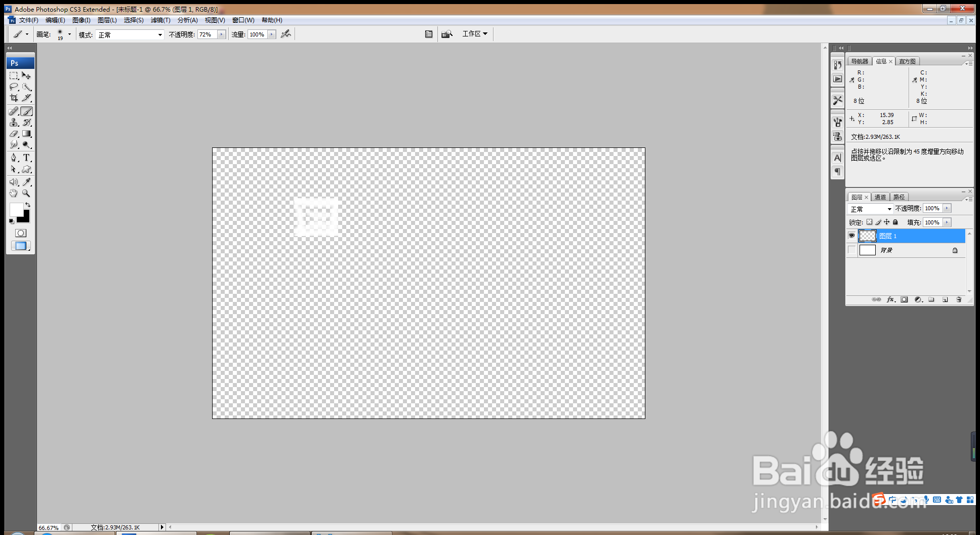The image size is (980, 535).
Task: Select the Lasso tool
Action: pos(14,87)
